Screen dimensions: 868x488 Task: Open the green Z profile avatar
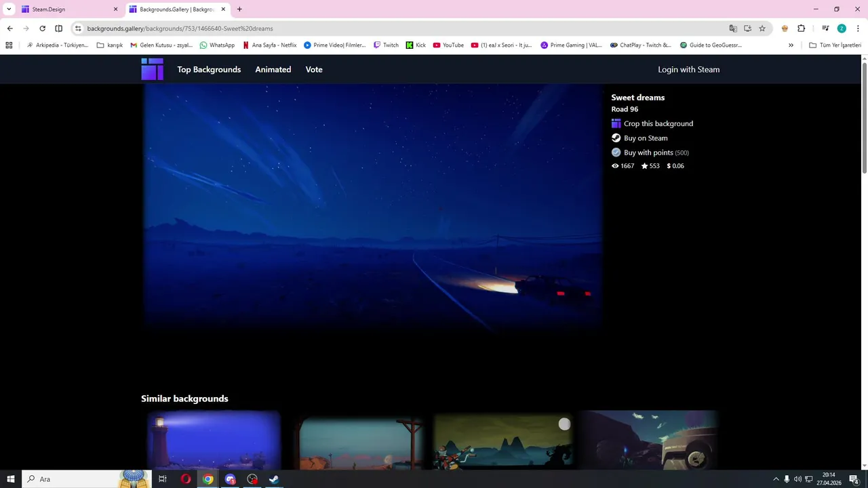pos(842,28)
